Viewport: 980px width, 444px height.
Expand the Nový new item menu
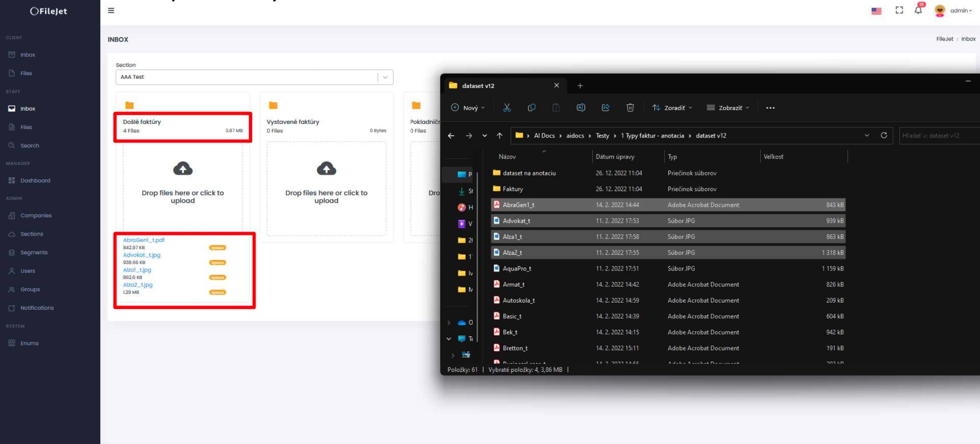pos(468,108)
